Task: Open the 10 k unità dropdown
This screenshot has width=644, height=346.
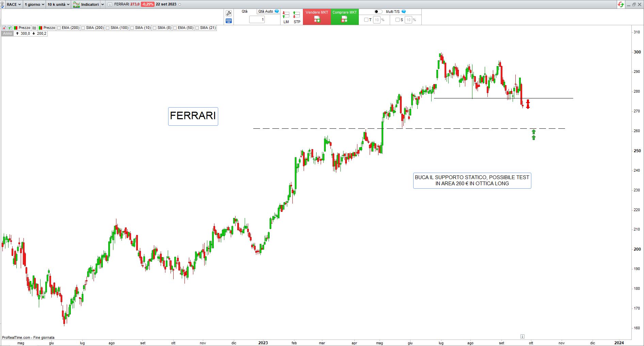Action: [x=59, y=4]
